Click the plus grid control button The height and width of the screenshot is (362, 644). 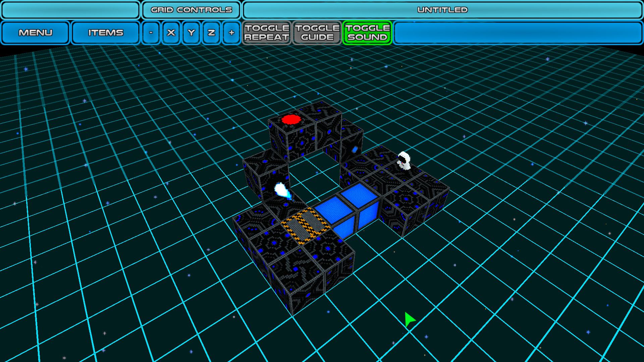pyautogui.click(x=231, y=33)
